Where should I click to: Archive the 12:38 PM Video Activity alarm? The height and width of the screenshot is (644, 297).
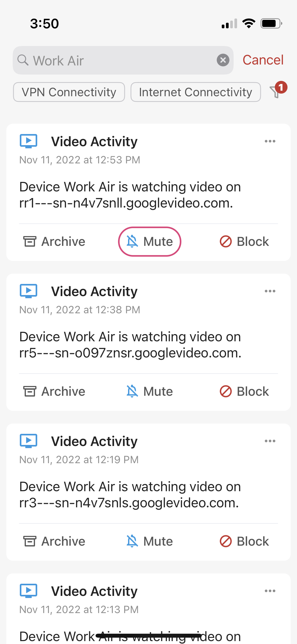(54, 391)
